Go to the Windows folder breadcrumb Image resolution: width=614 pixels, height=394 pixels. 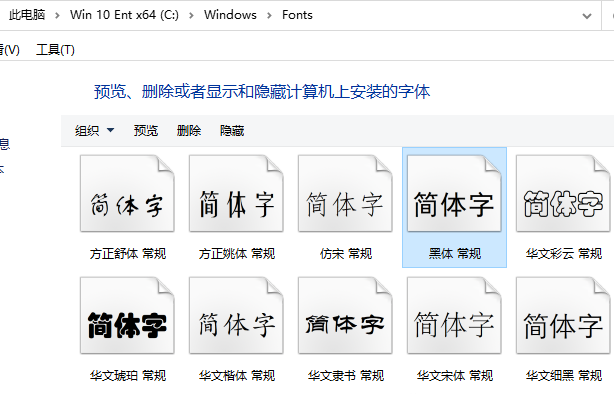[230, 15]
